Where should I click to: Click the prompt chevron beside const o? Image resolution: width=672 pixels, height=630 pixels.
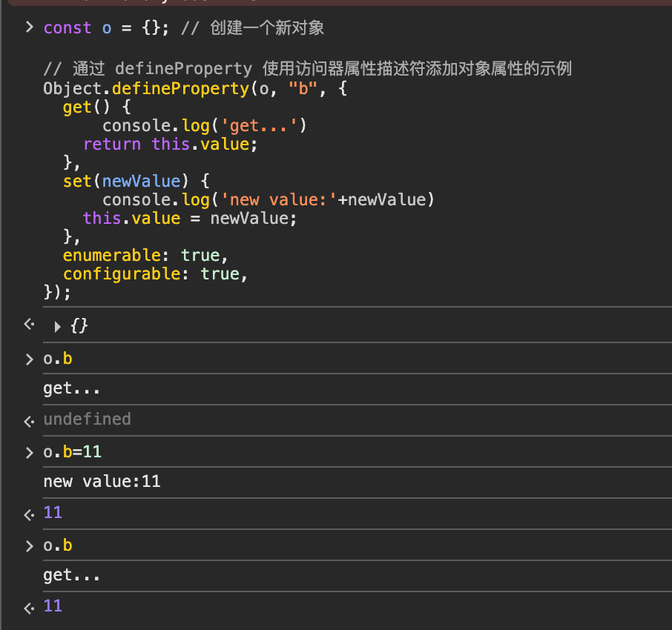(x=28, y=27)
